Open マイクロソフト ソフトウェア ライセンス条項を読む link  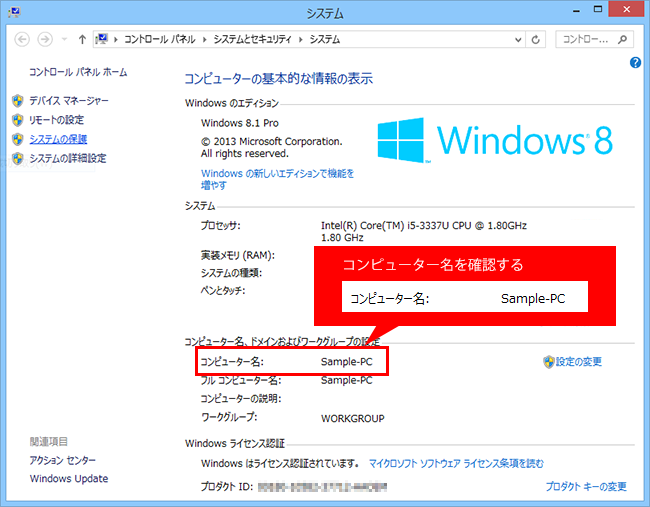456,463
